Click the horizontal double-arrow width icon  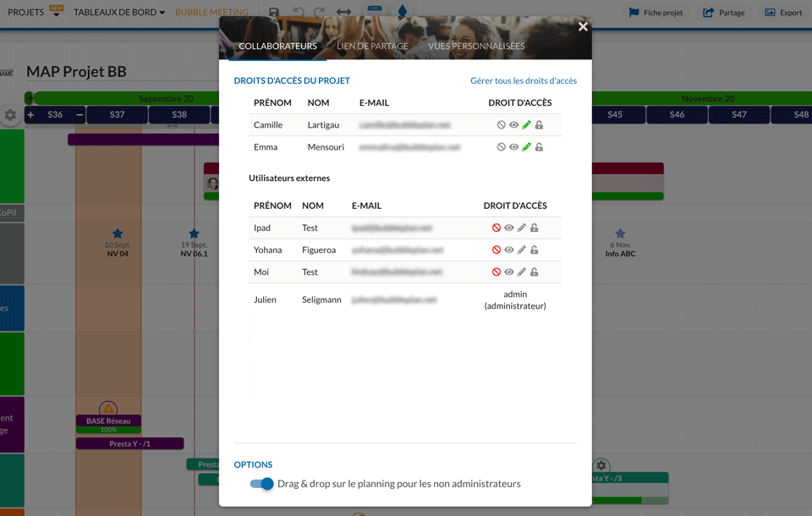pos(344,12)
